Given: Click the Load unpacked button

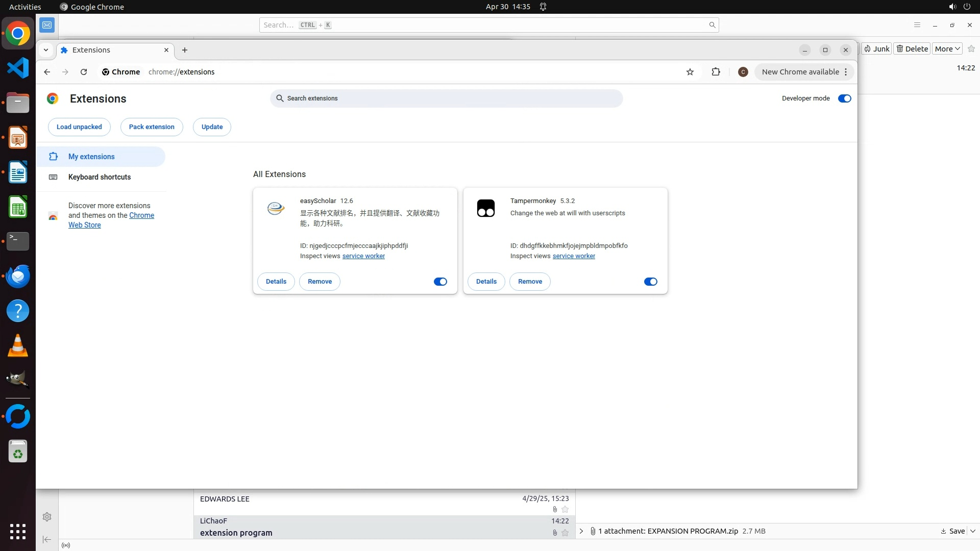Looking at the screenshot, I should pos(79,127).
